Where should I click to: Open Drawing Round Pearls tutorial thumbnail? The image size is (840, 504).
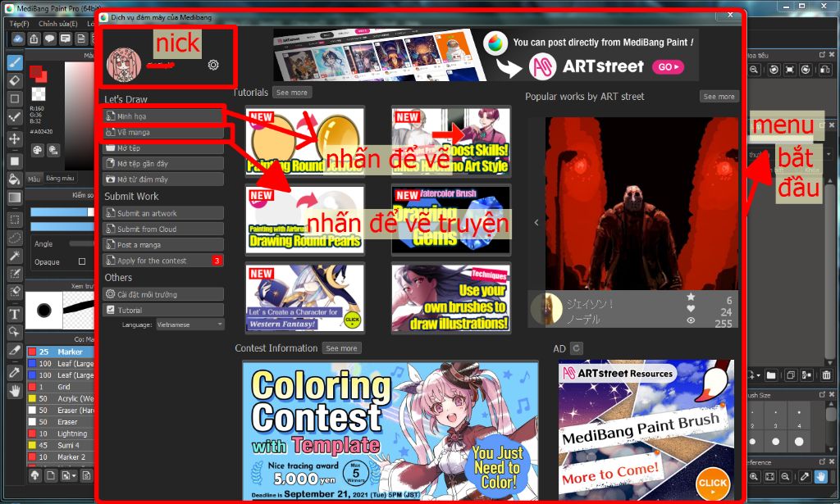(x=305, y=220)
